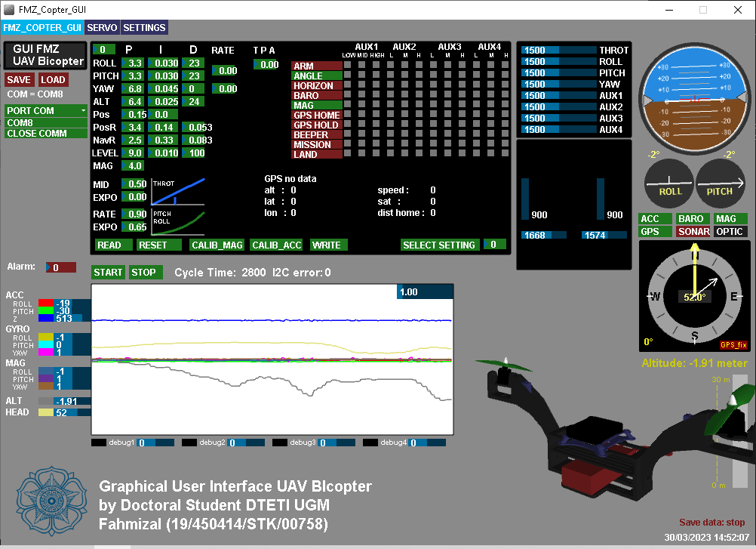
Task: Select the setting number box beside SELECT SETTING
Action: pyautogui.click(x=495, y=245)
